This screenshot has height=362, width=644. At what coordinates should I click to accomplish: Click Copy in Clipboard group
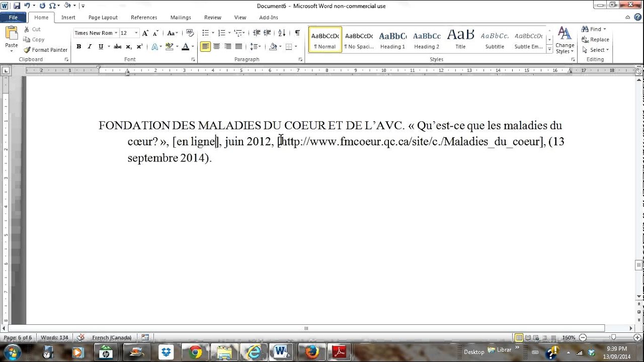click(34, 40)
